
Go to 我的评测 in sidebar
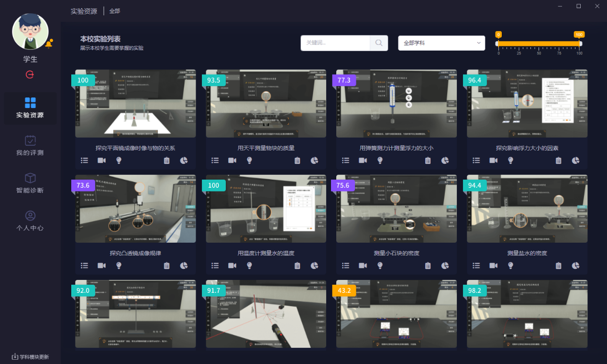click(x=30, y=145)
